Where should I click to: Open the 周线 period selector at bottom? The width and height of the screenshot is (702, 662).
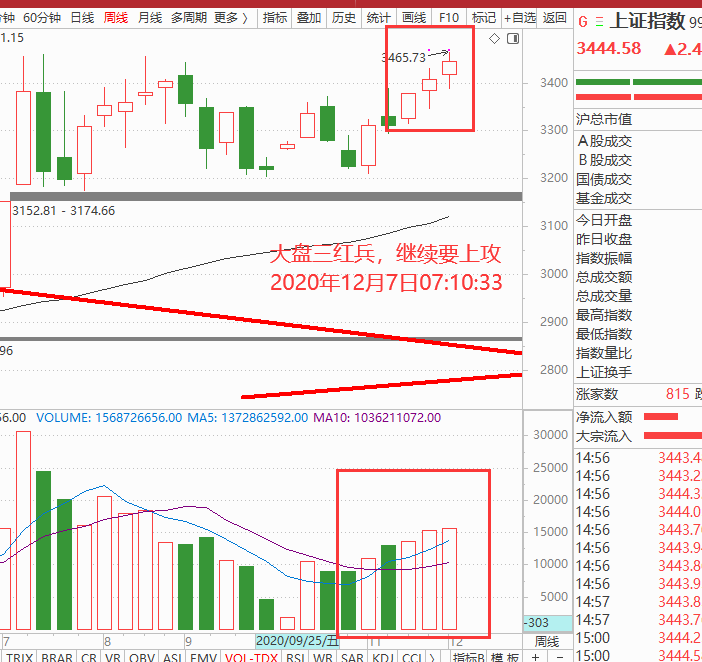click(547, 641)
